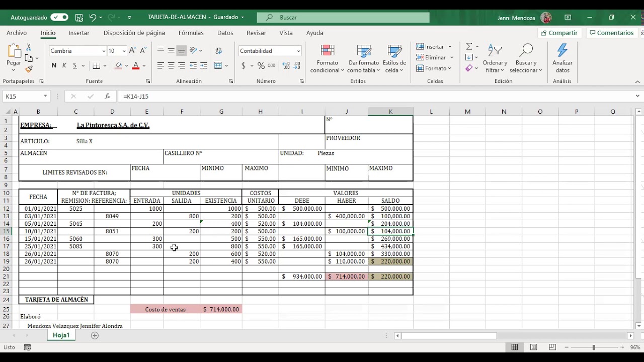
Task: Toggle Underline (S) formatting
Action: tap(75, 66)
